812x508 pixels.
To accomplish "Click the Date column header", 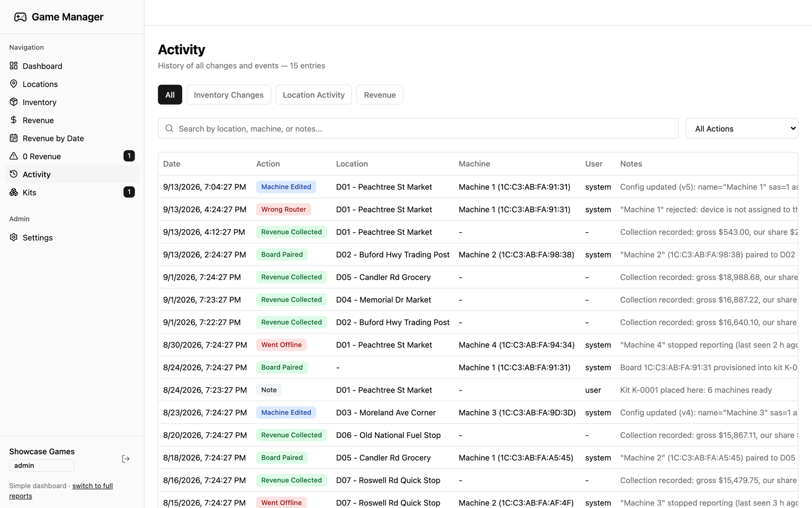I will 172,164.
